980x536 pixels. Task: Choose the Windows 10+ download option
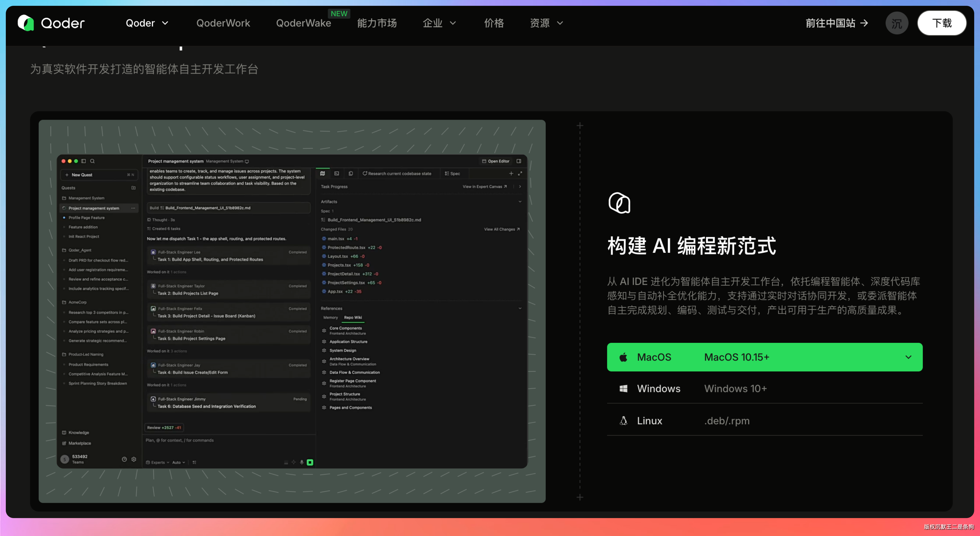(x=765, y=388)
